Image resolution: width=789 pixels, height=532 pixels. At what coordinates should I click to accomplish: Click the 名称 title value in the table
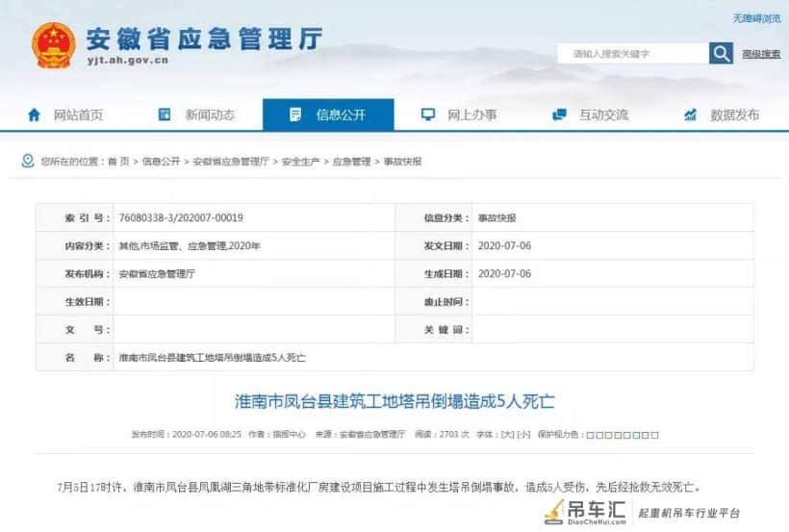(x=212, y=358)
